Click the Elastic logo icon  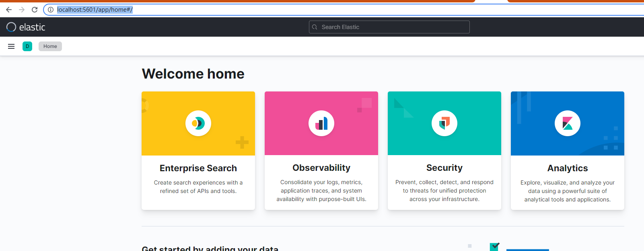11,27
